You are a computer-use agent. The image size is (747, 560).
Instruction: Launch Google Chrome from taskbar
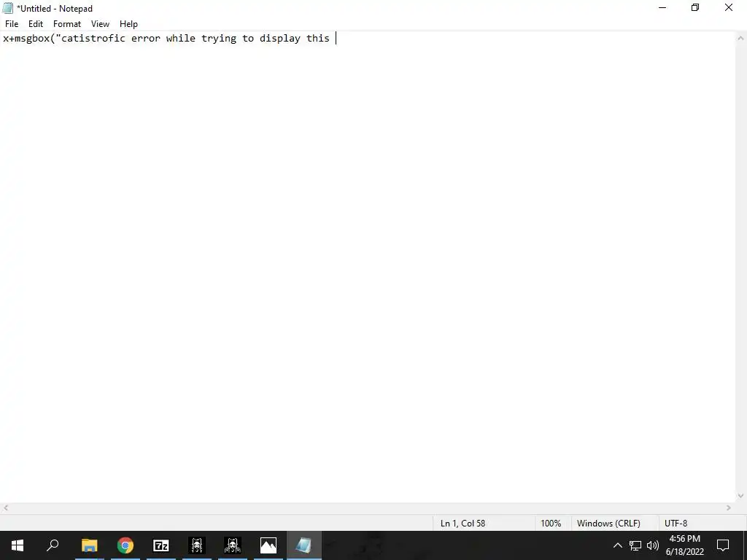coord(125,545)
